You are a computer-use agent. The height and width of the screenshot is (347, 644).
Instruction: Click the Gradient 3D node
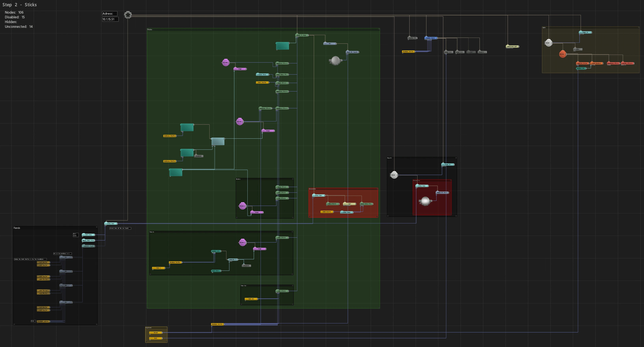click(412, 38)
